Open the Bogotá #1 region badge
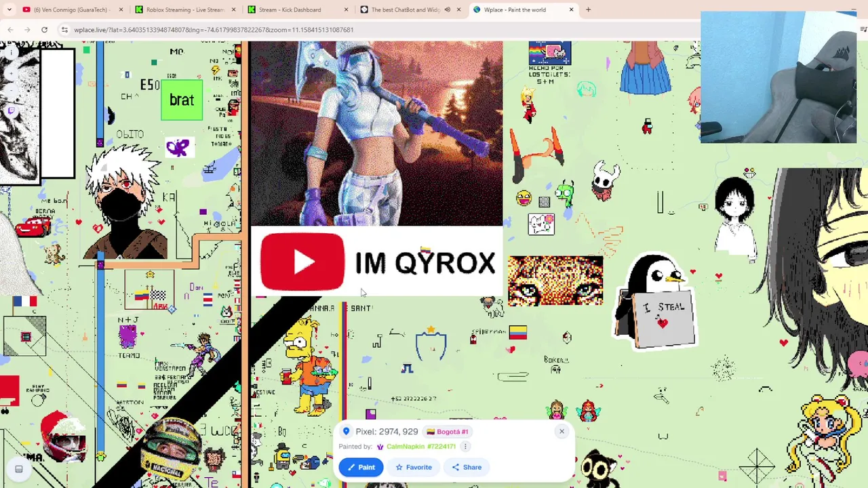 click(448, 432)
